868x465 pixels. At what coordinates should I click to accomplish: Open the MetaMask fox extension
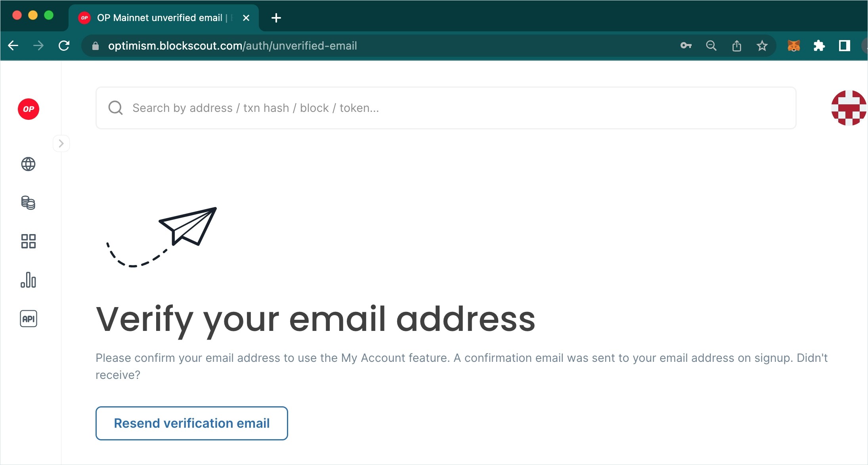click(x=793, y=46)
